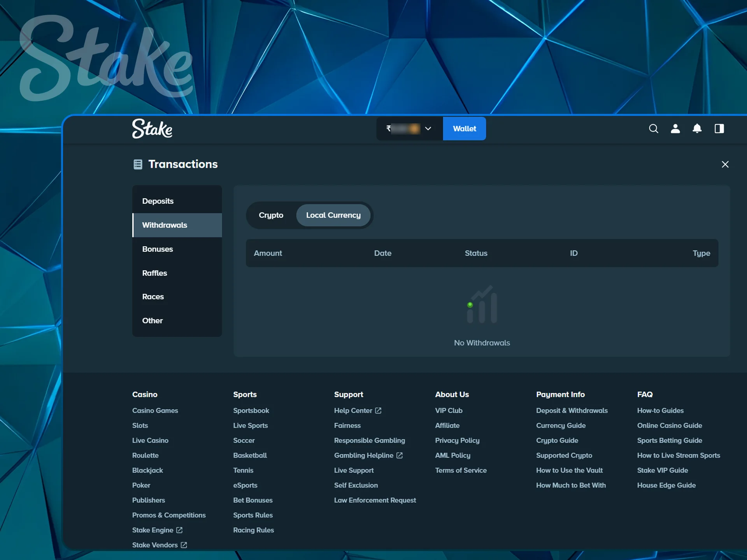The width and height of the screenshot is (747, 560).
Task: Open the House Edge Guide link
Action: [x=666, y=485]
